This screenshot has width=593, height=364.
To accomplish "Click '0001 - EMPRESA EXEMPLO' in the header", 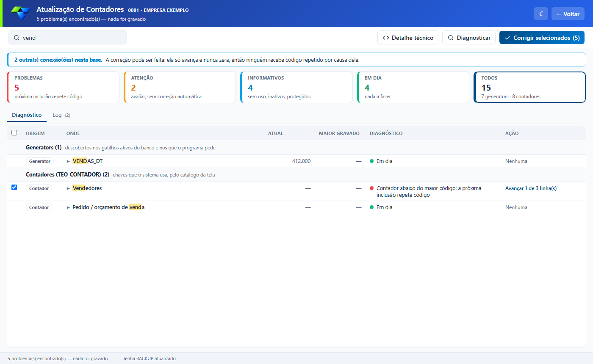I will pos(158,10).
